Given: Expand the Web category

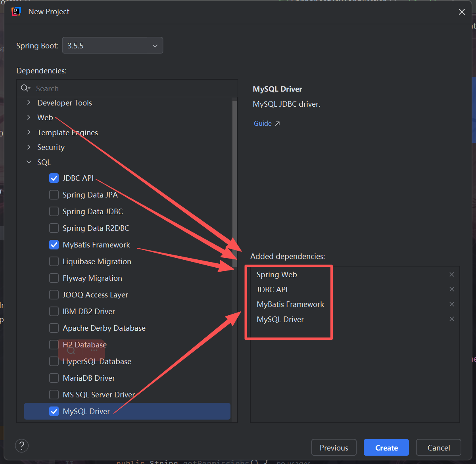Looking at the screenshot, I should point(29,117).
